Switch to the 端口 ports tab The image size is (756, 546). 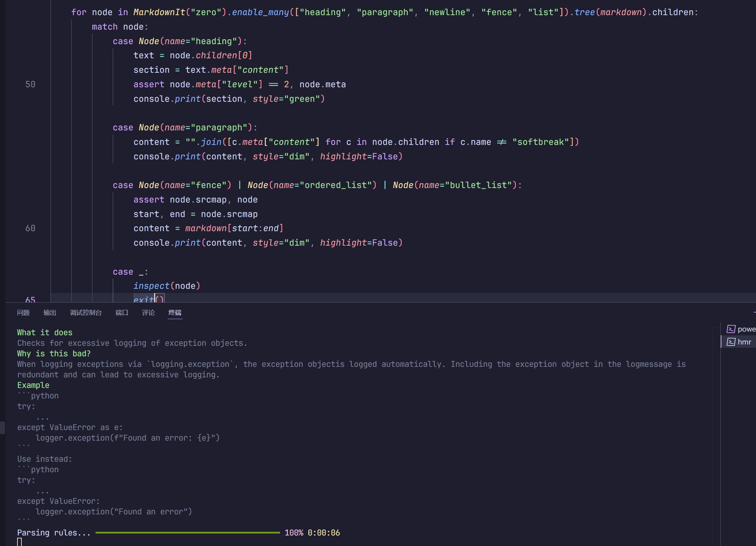[x=122, y=312]
